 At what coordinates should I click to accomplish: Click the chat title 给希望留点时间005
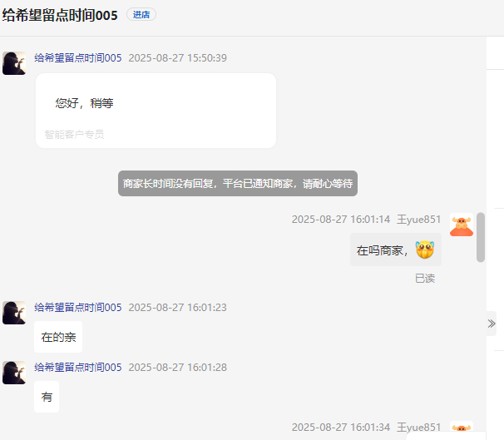point(60,15)
